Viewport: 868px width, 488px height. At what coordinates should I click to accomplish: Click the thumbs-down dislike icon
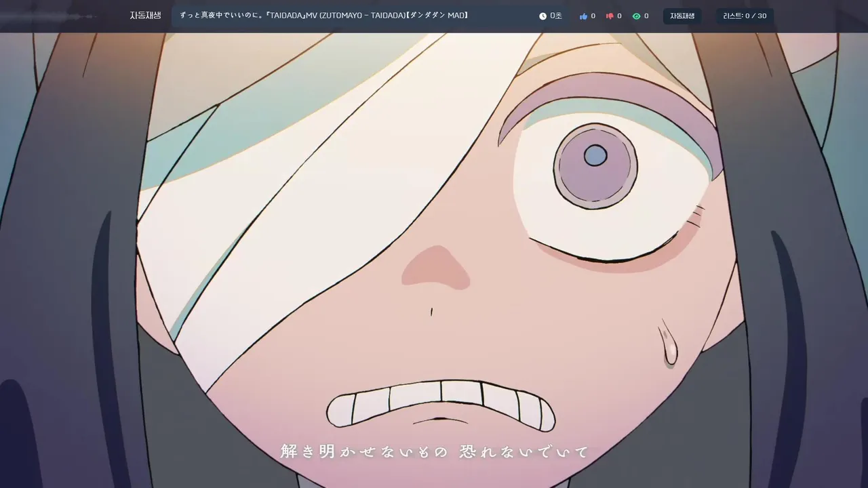(610, 16)
